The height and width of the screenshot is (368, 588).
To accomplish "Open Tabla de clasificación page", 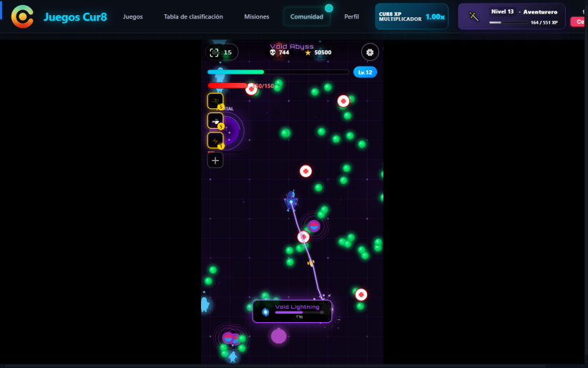I will [193, 16].
